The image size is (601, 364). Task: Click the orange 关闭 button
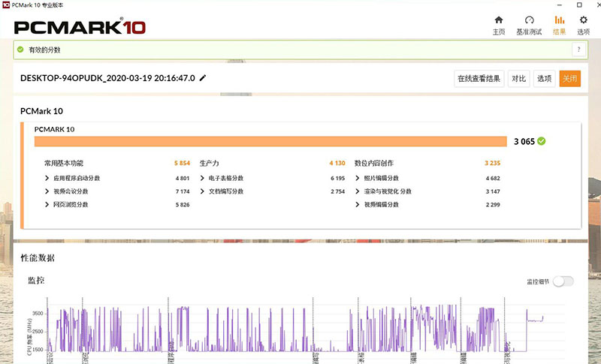[569, 79]
